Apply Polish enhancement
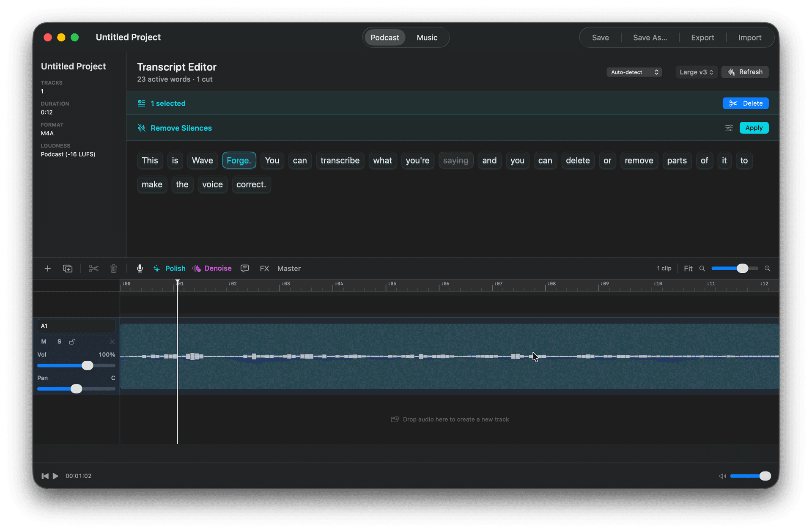The width and height of the screenshot is (812, 532). click(x=169, y=269)
